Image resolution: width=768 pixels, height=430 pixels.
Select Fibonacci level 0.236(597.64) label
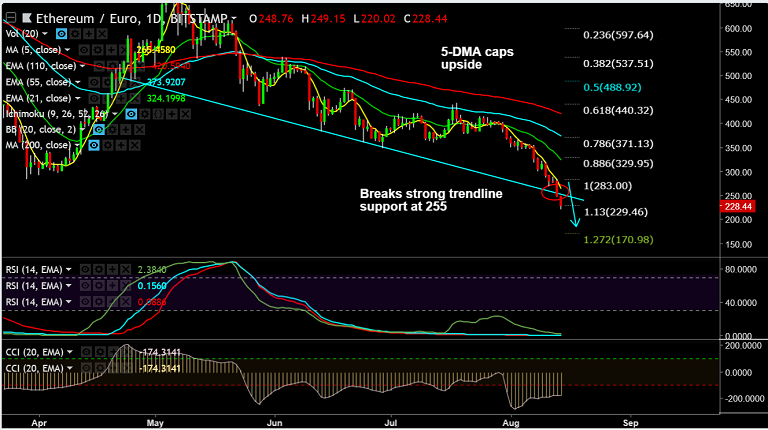click(618, 35)
